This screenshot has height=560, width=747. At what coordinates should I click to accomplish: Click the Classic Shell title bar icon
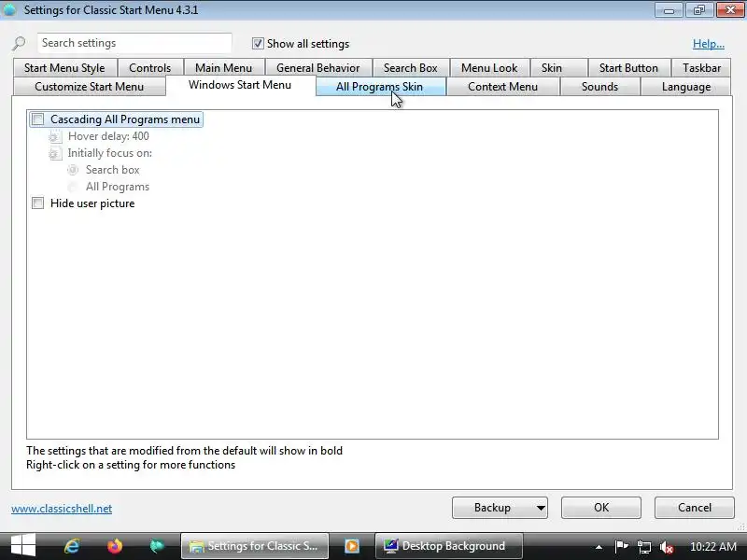tap(9, 9)
